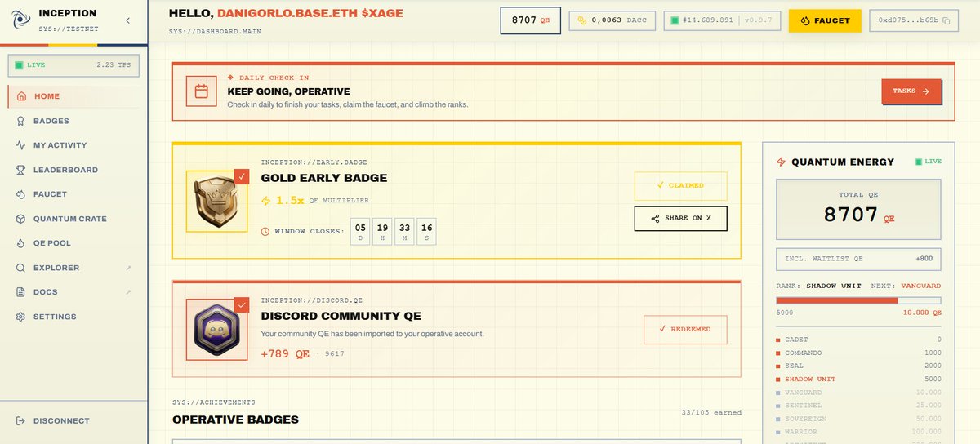
Task: Click the Gold Early Badge checkmark
Action: coord(242,177)
